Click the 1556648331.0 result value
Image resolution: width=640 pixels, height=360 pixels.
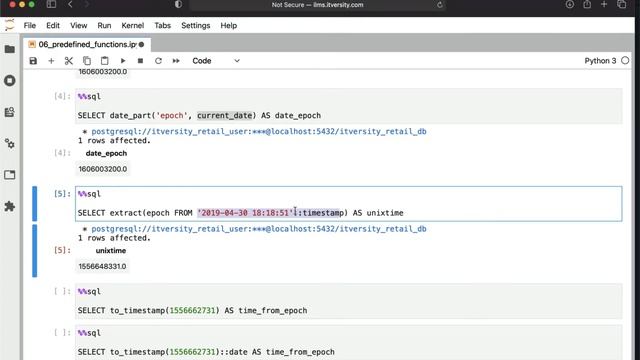pos(102,267)
